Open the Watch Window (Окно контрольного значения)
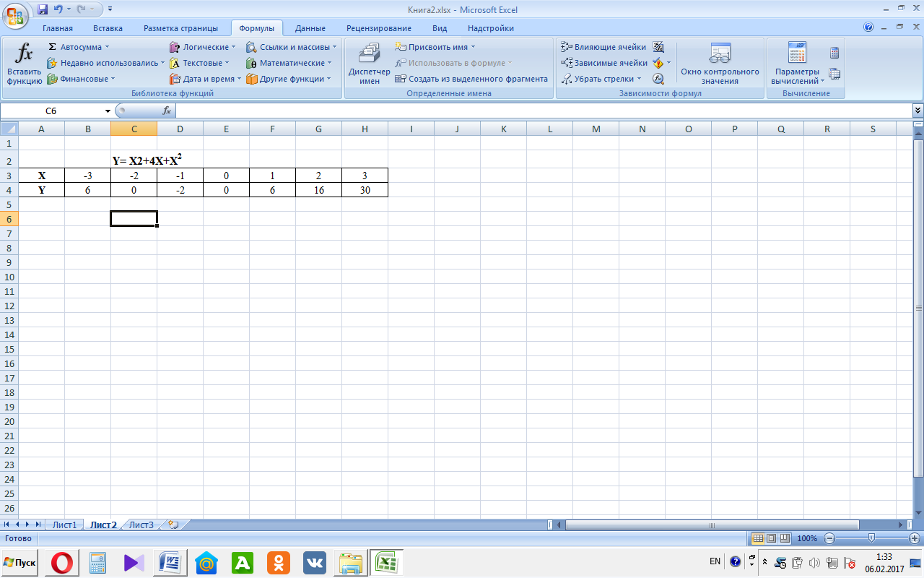 click(x=720, y=64)
